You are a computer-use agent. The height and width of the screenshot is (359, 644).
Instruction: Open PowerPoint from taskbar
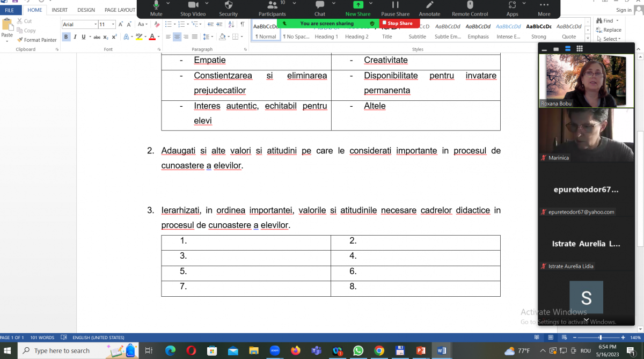[421, 351]
